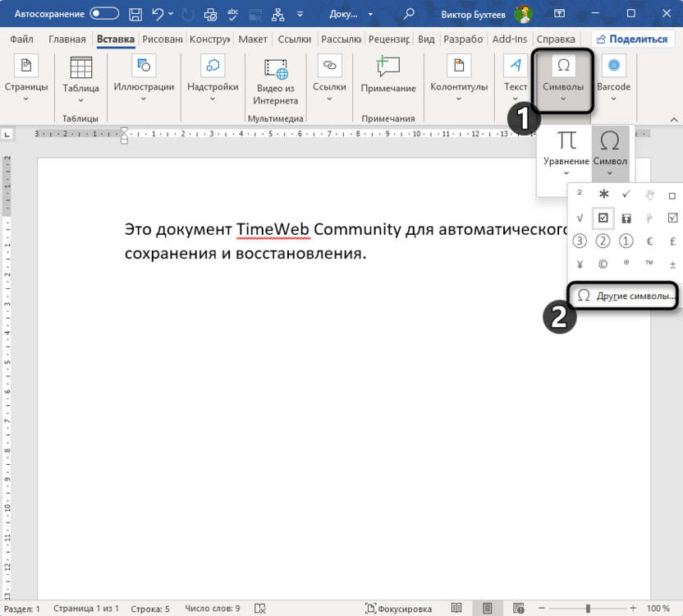Insert the pound sterling symbol

click(x=672, y=241)
